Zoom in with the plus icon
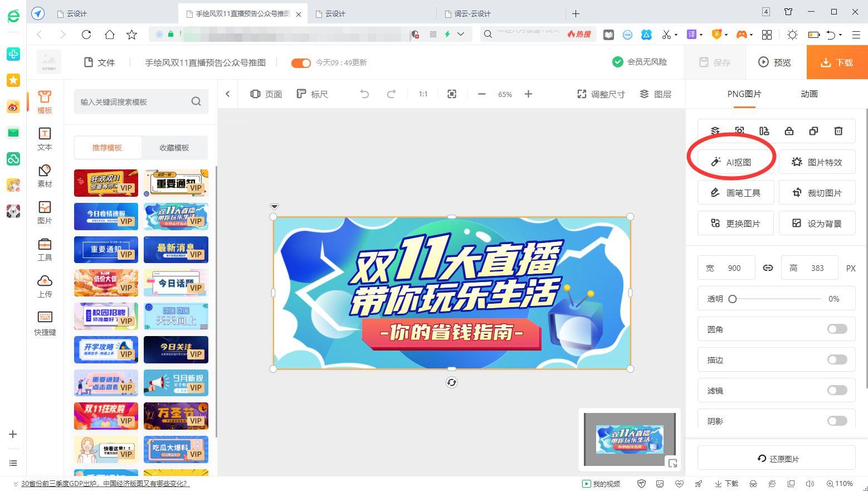This screenshot has width=868, height=491. [x=528, y=94]
